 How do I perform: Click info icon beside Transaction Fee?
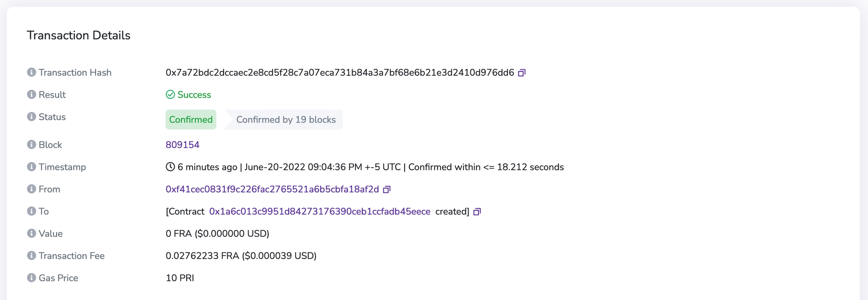32,256
